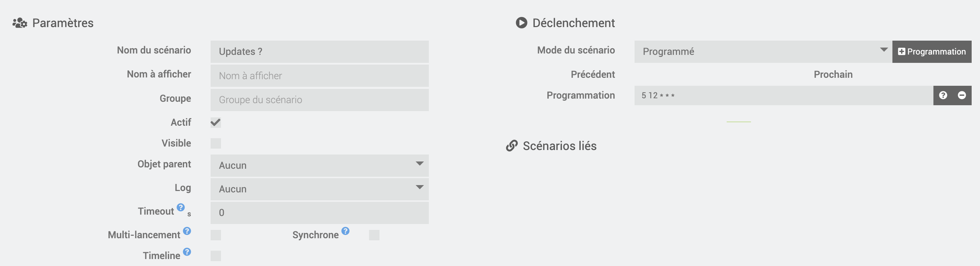Image resolution: width=980 pixels, height=266 pixels.
Task: Enable the Synchrone checkbox
Action: click(374, 235)
